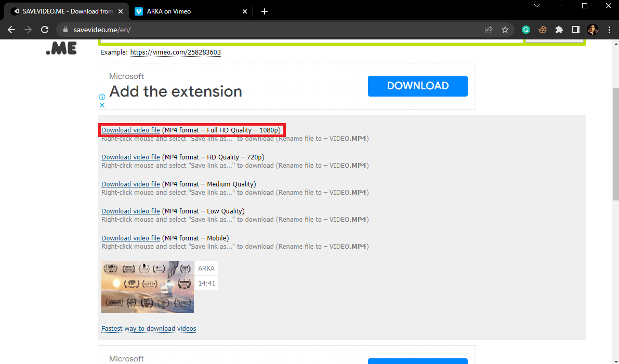
Task: Click the ARKA video thumbnail
Action: point(148,287)
